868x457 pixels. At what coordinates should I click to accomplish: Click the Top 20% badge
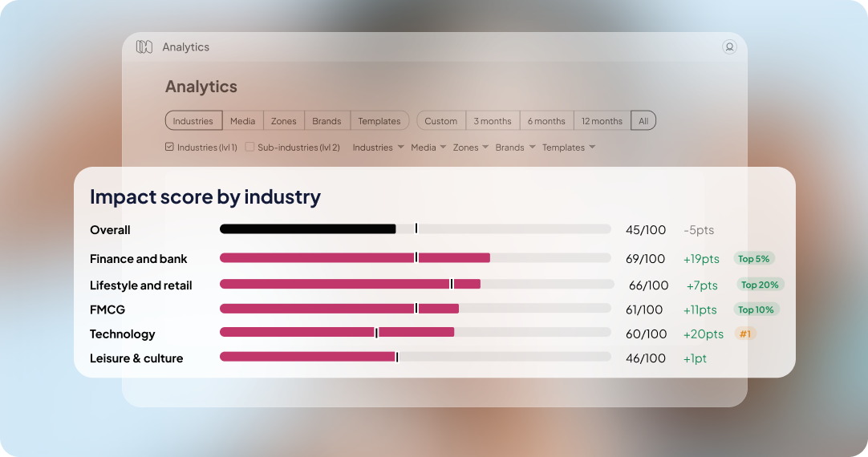tap(760, 285)
